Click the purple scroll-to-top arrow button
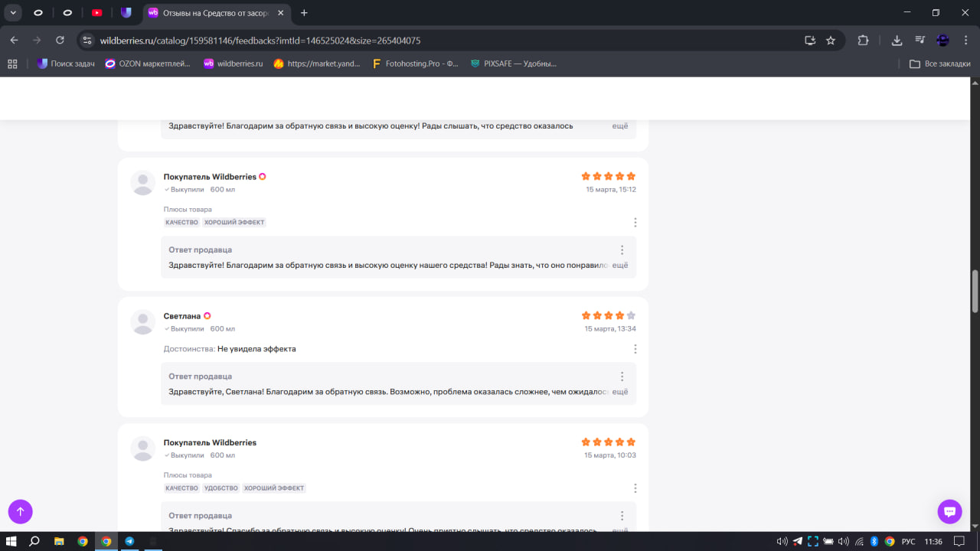The height and width of the screenshot is (551, 980). (x=21, y=511)
